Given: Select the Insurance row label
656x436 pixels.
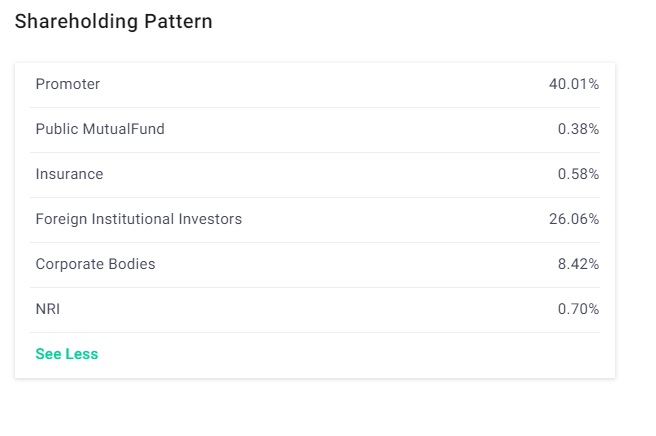Looking at the screenshot, I should (x=69, y=174).
